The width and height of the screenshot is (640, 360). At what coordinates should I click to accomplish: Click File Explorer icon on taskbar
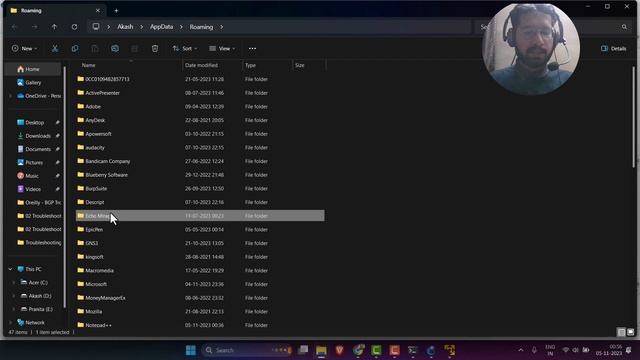[321, 350]
